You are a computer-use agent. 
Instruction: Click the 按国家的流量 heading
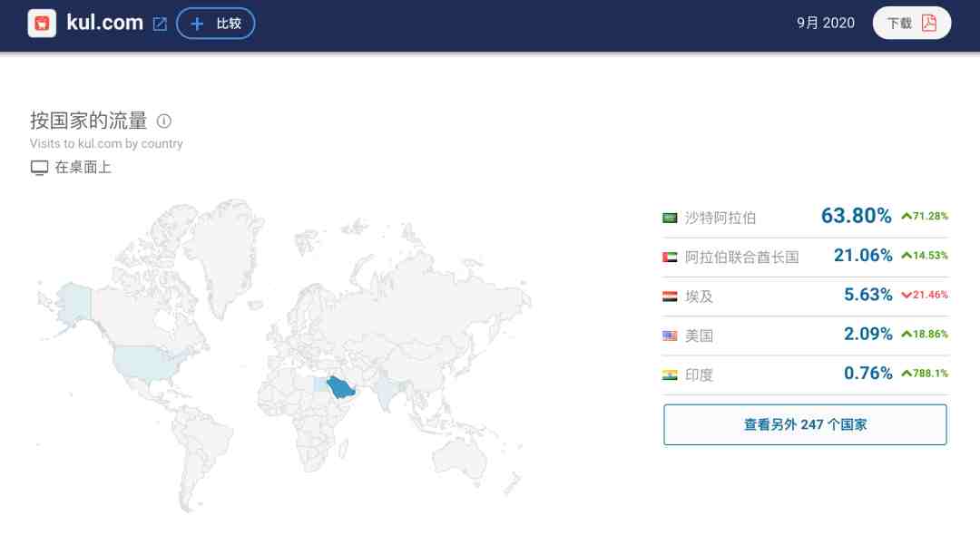click(88, 121)
